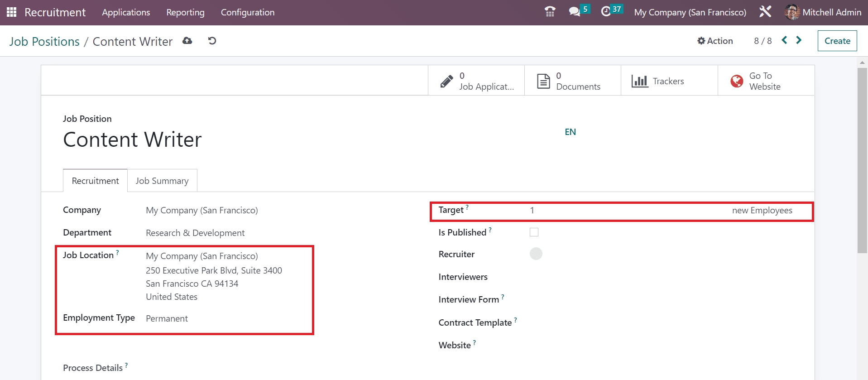Image resolution: width=868 pixels, height=380 pixels.
Task: Open the conversations chat icon
Action: coord(575,12)
